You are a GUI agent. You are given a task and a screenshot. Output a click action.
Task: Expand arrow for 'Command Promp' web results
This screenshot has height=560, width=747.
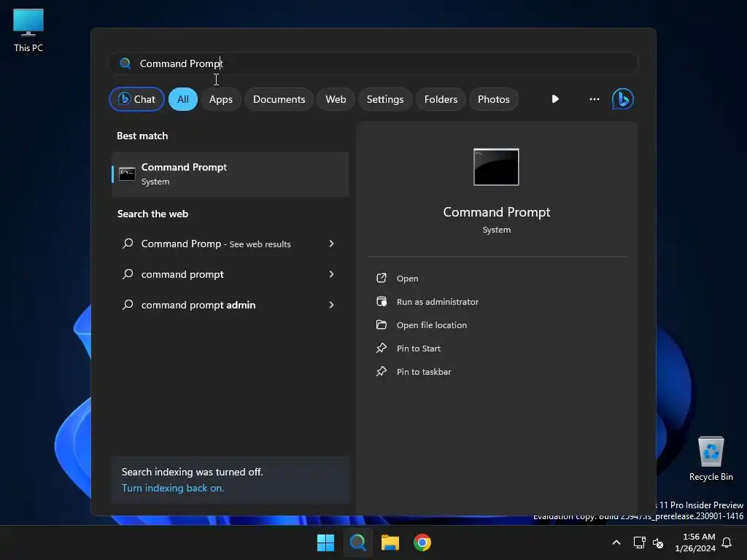tap(332, 244)
